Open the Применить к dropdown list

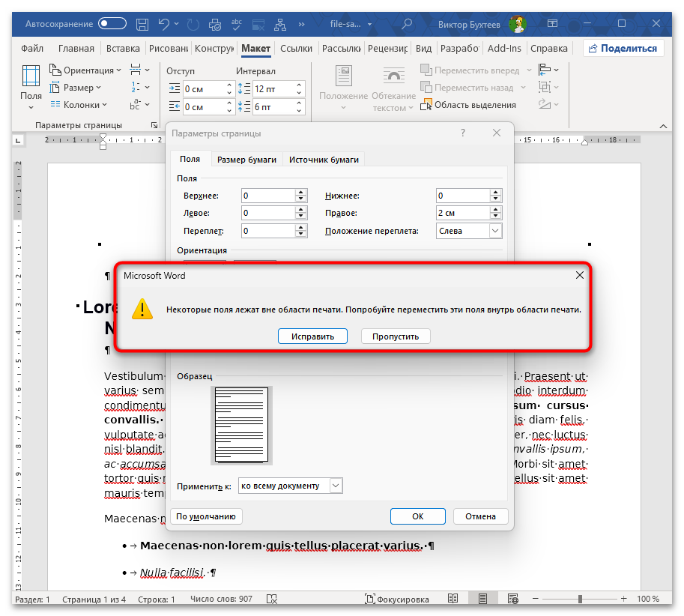(x=291, y=486)
